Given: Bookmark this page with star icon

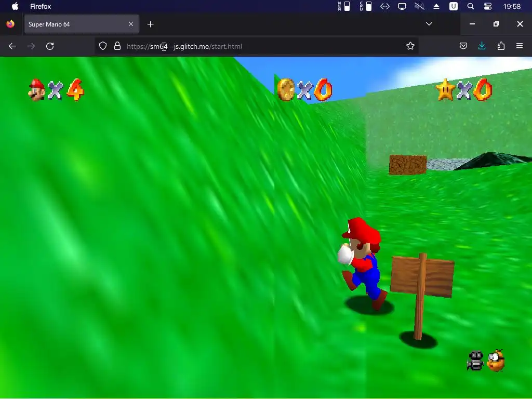Looking at the screenshot, I should (x=410, y=46).
